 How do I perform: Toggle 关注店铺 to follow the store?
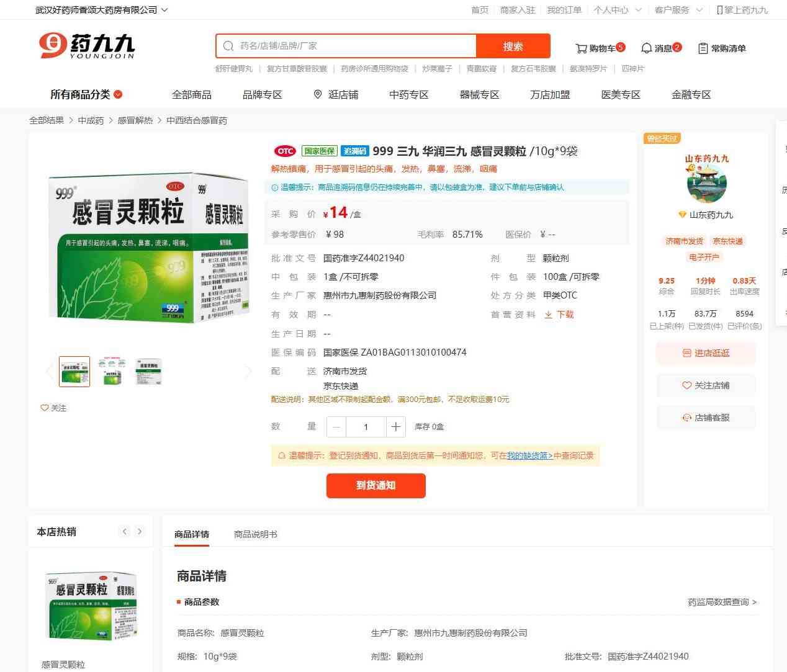pos(706,385)
